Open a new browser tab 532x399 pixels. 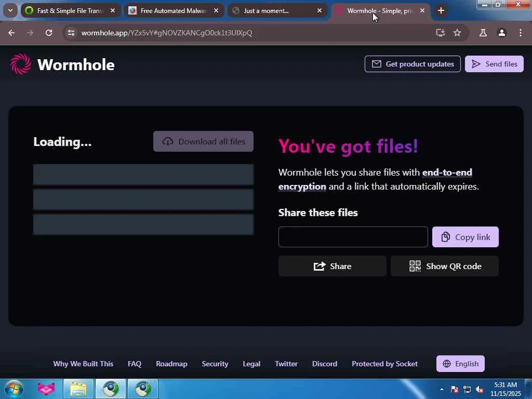pos(441,10)
